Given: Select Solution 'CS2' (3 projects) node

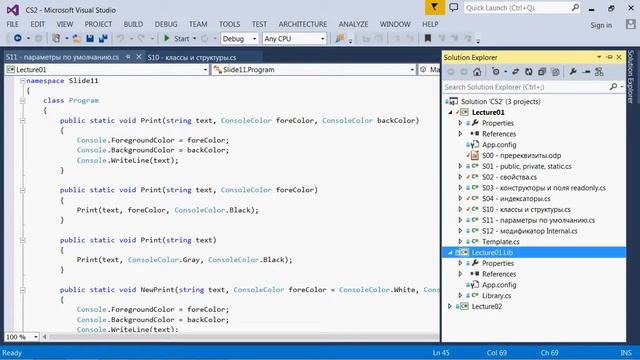Looking at the screenshot, I should pos(500,101).
